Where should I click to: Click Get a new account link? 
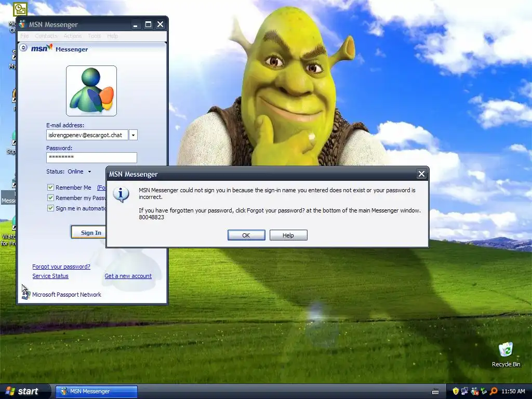[128, 276]
